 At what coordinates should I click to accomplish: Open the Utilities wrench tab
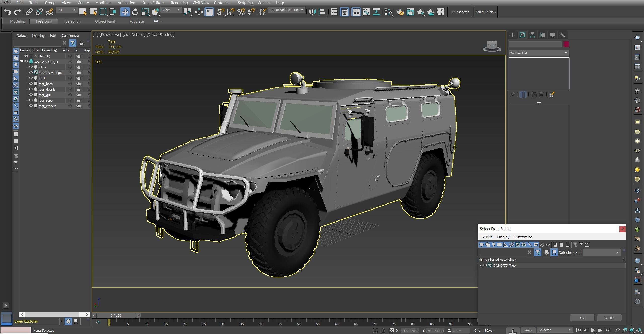pyautogui.click(x=562, y=35)
